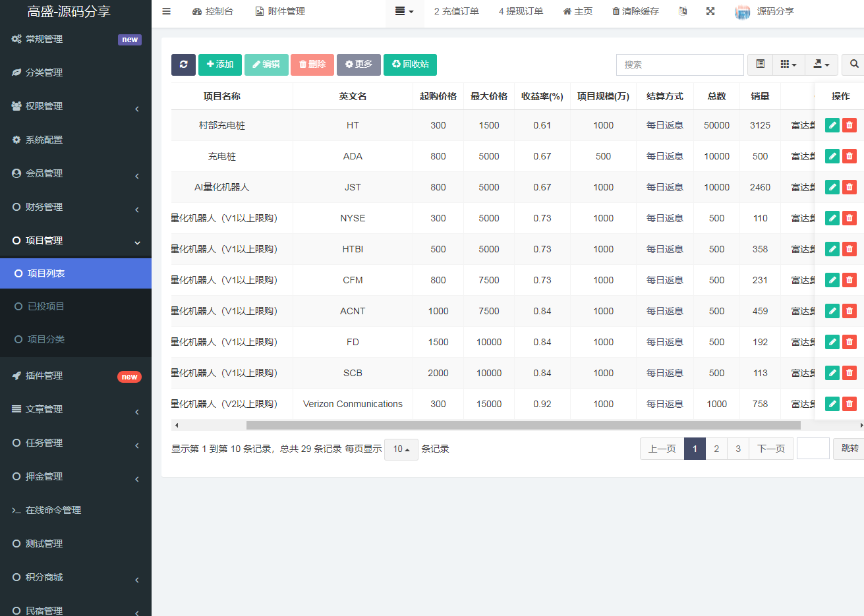Screen dimensions: 864x616
Task: Open the columns visibility dropdown
Action: [x=788, y=65]
